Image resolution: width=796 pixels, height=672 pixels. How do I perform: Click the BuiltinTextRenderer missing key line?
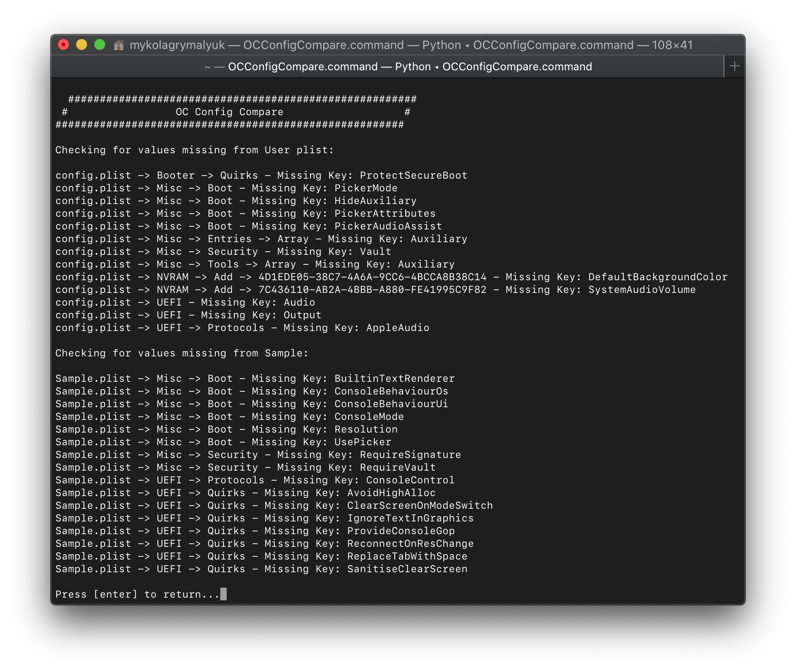[x=255, y=379]
